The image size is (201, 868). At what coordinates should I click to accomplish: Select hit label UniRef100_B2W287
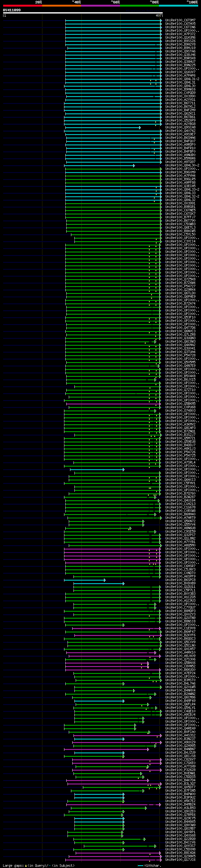point(180,497)
